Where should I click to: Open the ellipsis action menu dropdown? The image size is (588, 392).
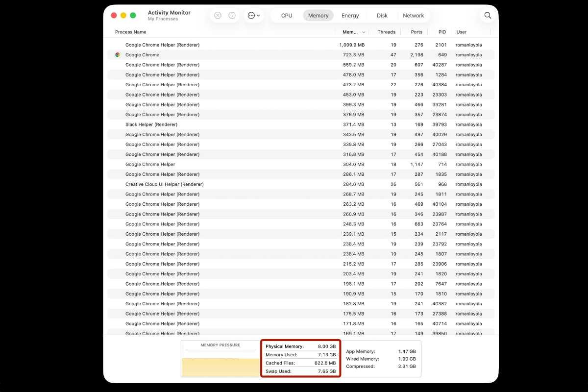pos(253,15)
